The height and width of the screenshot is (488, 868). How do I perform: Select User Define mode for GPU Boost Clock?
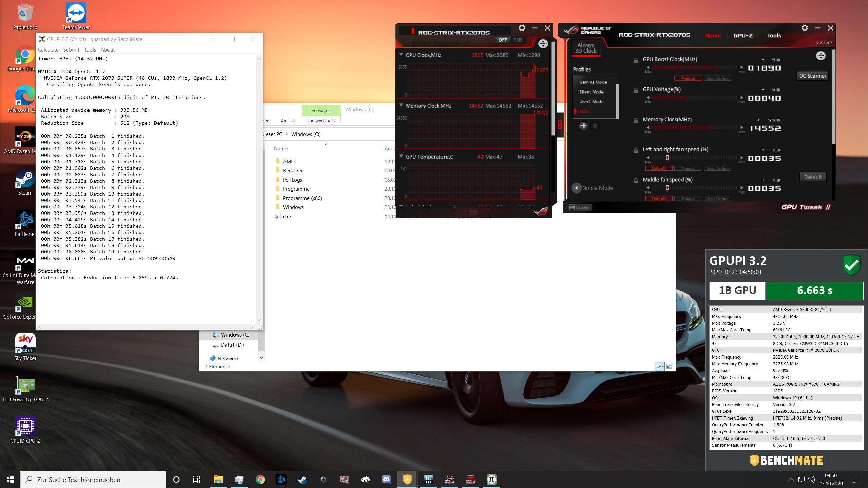(717, 78)
